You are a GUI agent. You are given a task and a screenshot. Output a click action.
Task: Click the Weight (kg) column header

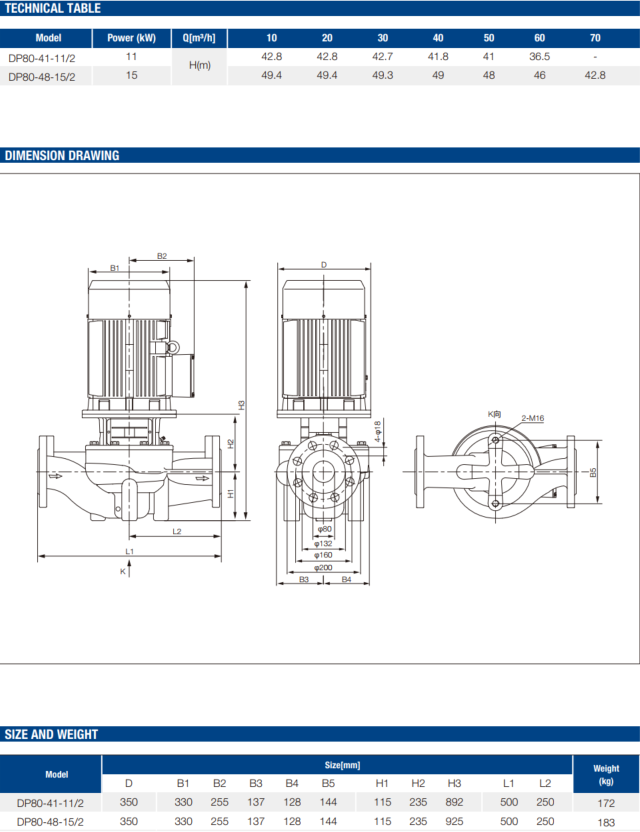604,773
